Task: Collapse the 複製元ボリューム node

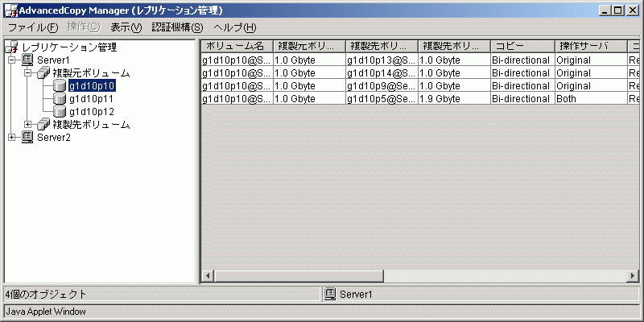Action: coord(27,73)
